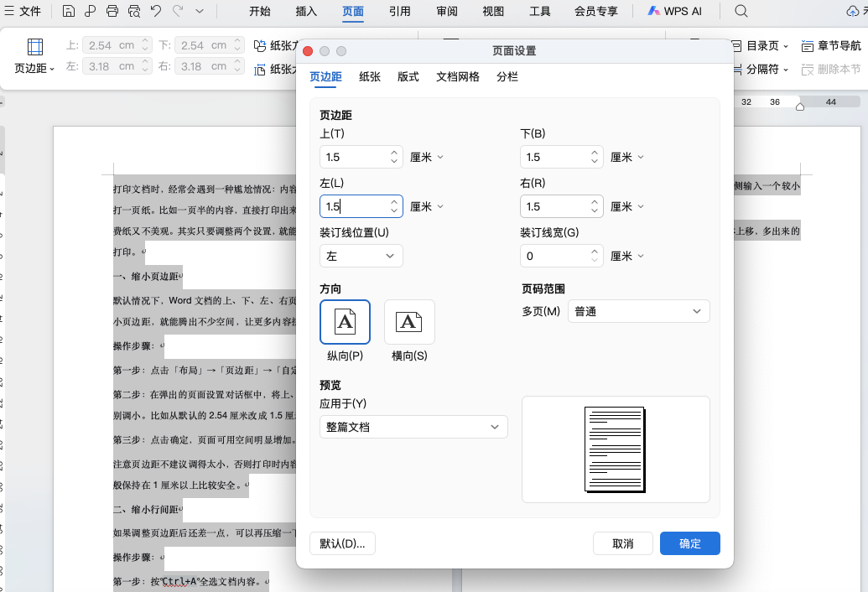Viewport: 868px width, 592px height.
Task: Select the 纸张 tab in dialog
Action: (x=370, y=77)
